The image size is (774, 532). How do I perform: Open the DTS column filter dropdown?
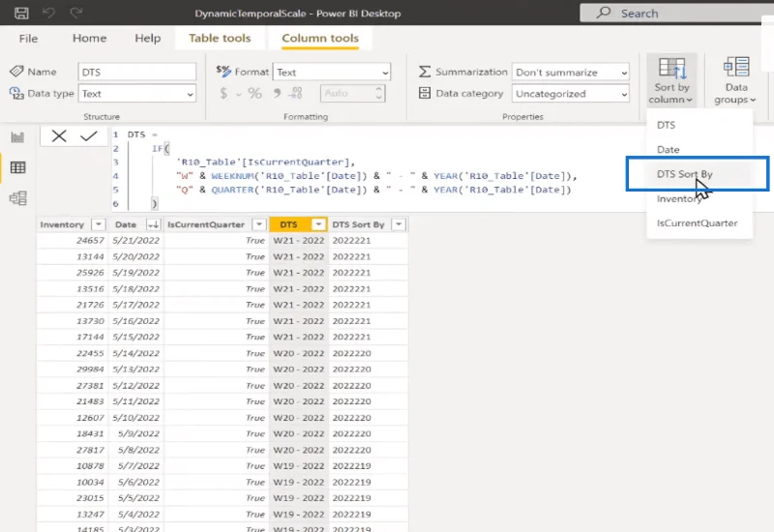pos(318,224)
